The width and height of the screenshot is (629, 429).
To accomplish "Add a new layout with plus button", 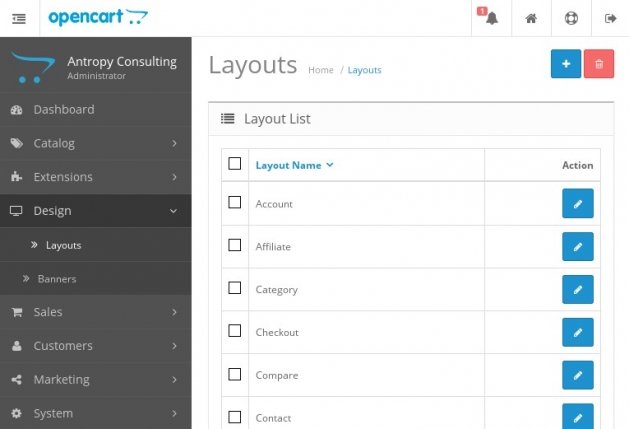I will (x=566, y=64).
